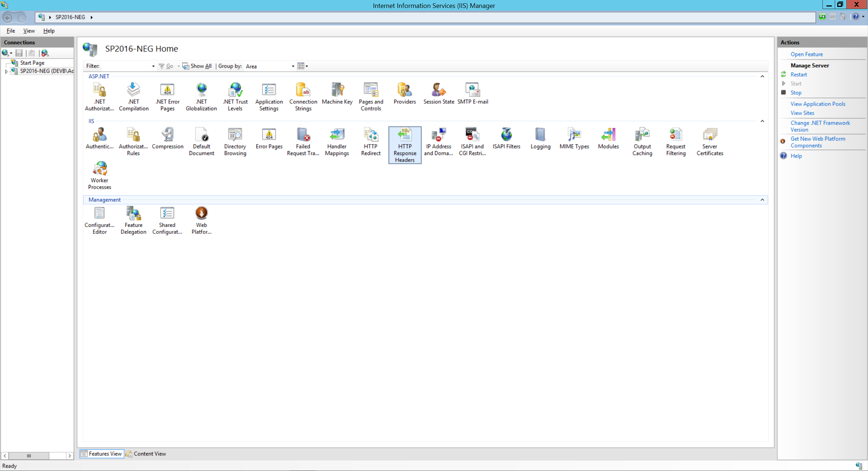The image size is (868, 471).
Task: Open ISAPI Filters feature
Action: click(506, 138)
